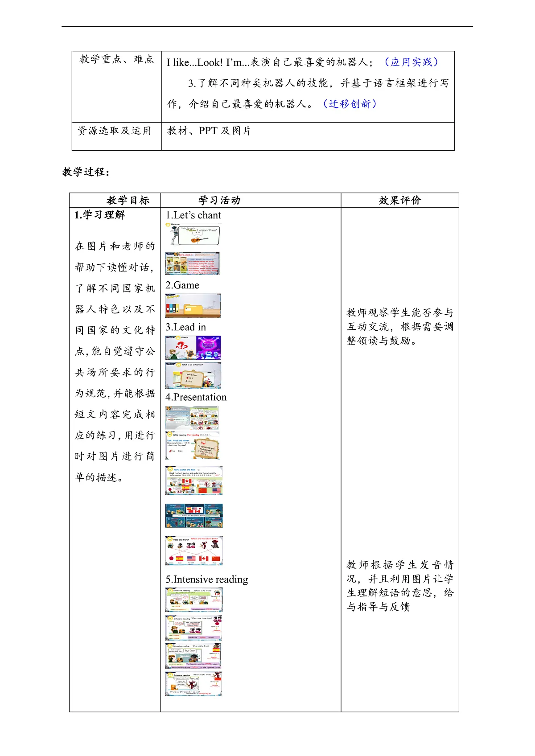
Task: Click the fourth Intensive reading slide thumbnail
Action: [x=193, y=684]
